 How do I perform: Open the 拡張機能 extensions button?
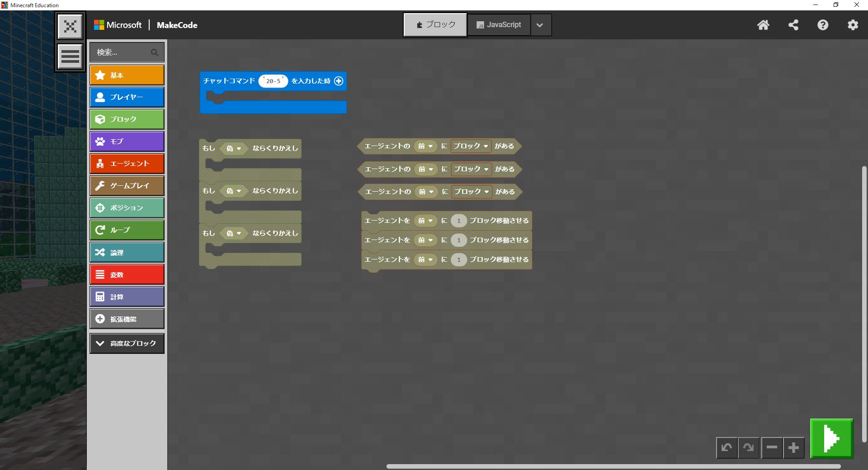pos(127,319)
